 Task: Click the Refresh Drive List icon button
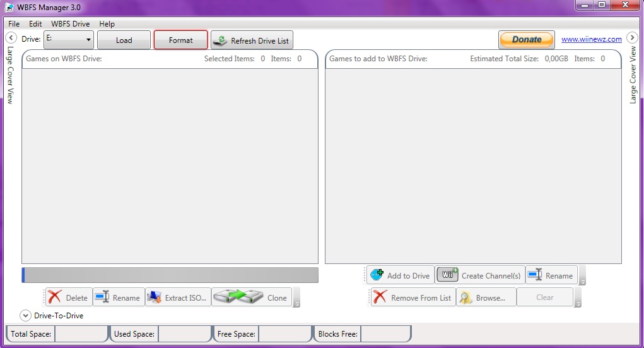coord(252,40)
